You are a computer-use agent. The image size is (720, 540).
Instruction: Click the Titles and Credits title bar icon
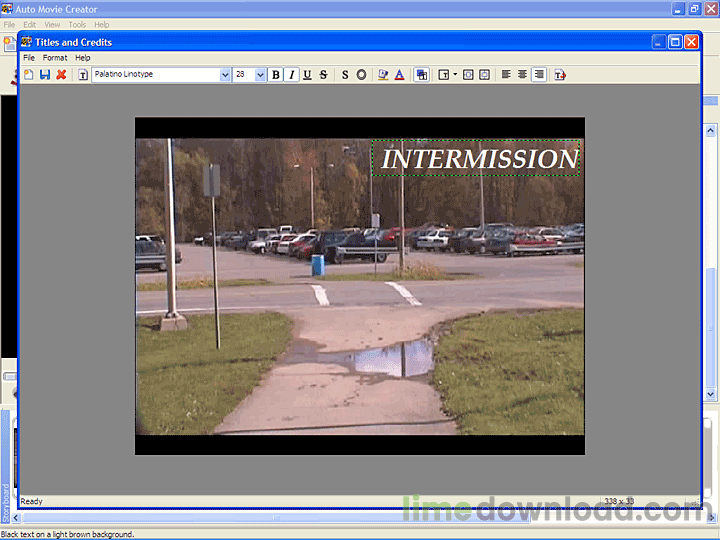pyautogui.click(x=27, y=42)
